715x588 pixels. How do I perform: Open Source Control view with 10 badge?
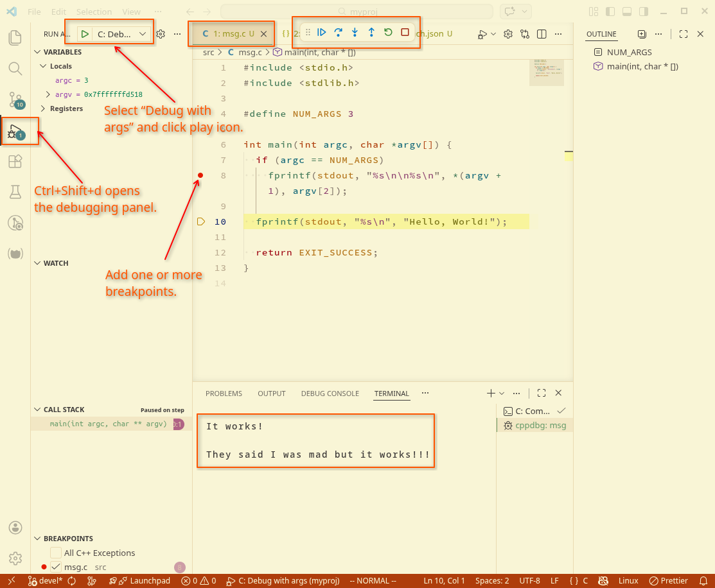pyautogui.click(x=16, y=100)
